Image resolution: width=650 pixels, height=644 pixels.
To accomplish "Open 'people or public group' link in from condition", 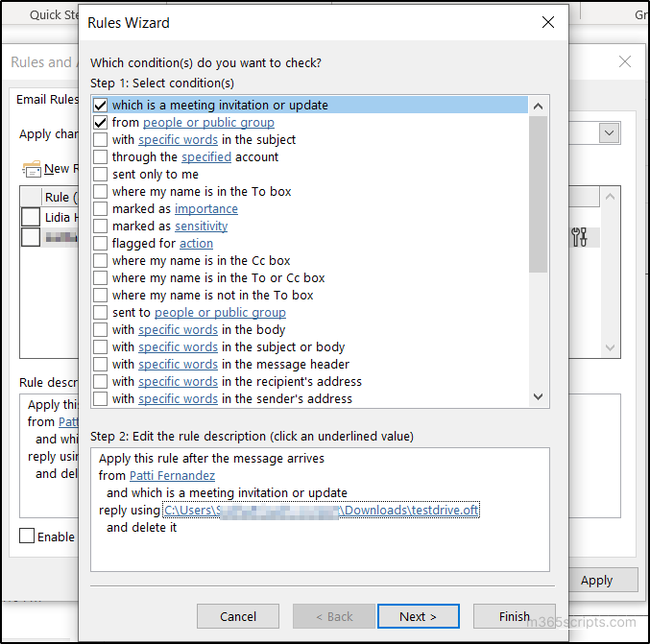I will tap(208, 123).
